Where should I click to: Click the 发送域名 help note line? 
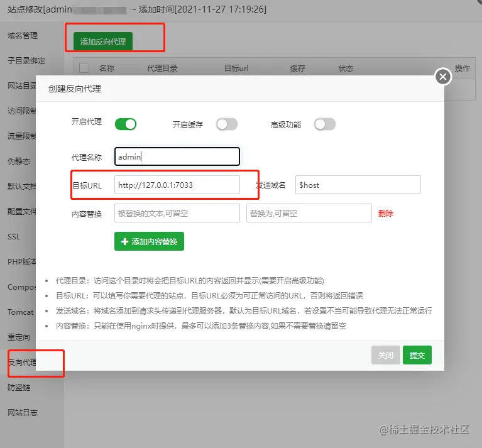(x=244, y=310)
